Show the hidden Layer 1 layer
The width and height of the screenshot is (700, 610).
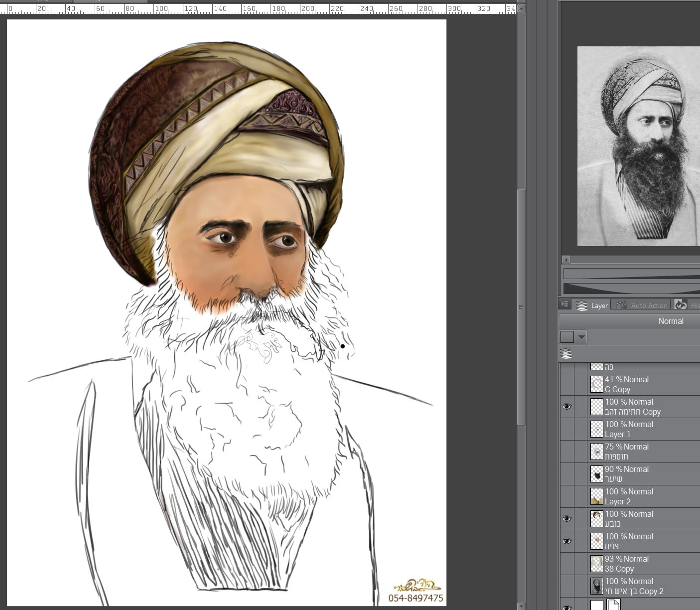(567, 429)
